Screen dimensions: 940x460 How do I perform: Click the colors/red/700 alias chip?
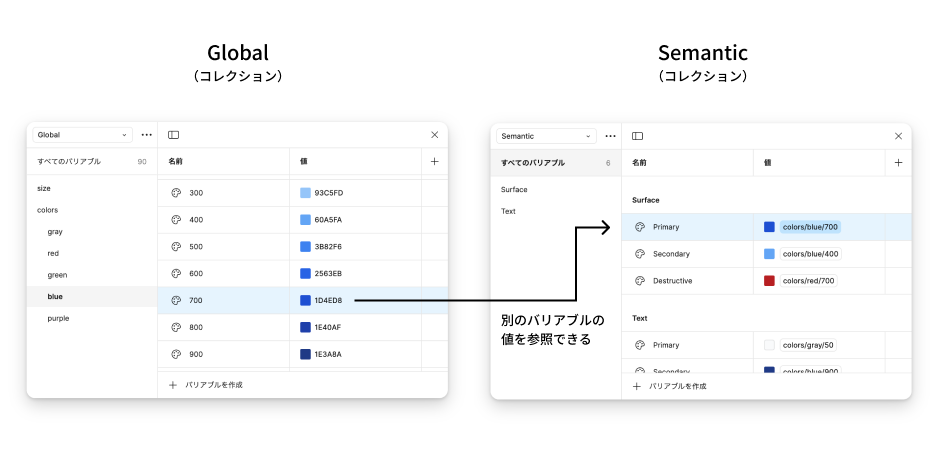coord(809,281)
